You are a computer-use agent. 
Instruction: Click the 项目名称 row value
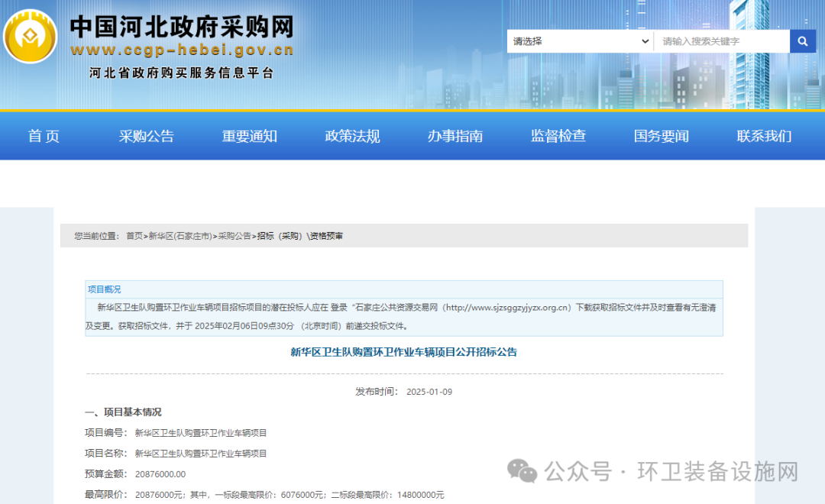coord(201,454)
